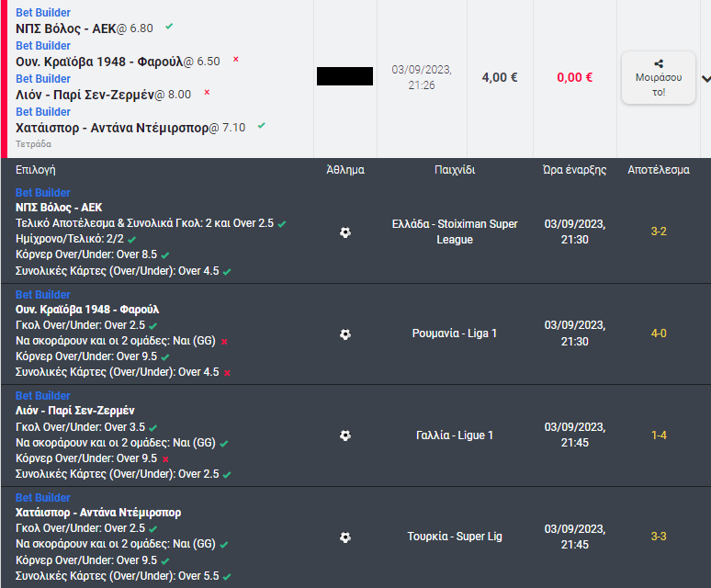Click the football icon for ΝΠΣ Βόλος - ΑΕΚ
Viewport: 711px width, 588px height.
[x=345, y=232]
